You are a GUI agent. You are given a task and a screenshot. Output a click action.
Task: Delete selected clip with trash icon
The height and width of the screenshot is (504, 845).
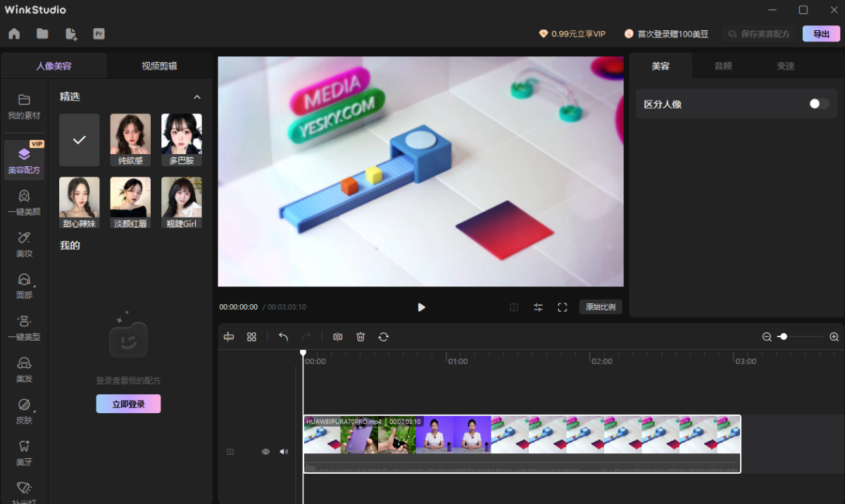[x=361, y=337]
